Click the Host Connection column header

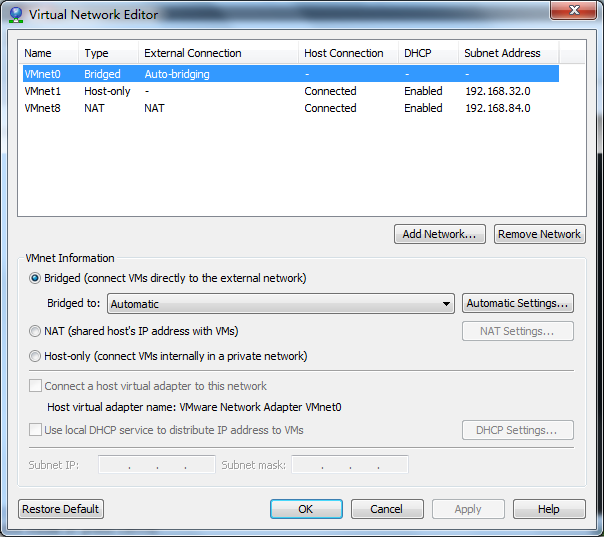click(349, 53)
